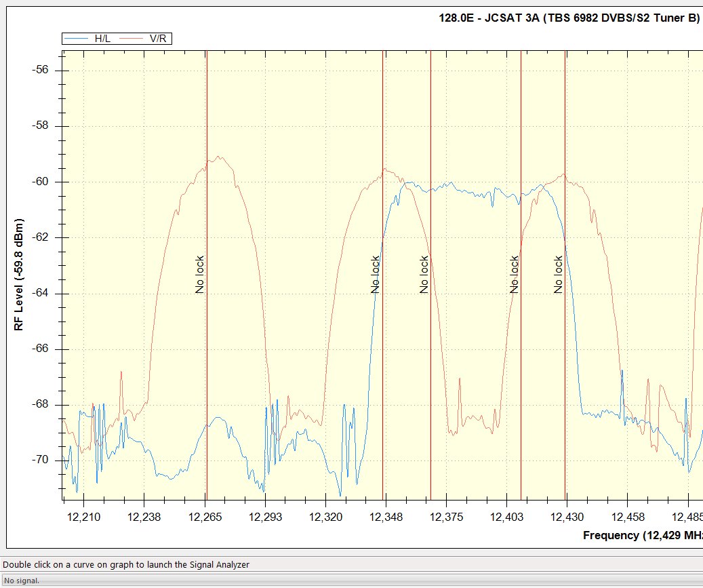703x588 pixels.
Task: Click the -68 RF level label
Action: (40, 404)
